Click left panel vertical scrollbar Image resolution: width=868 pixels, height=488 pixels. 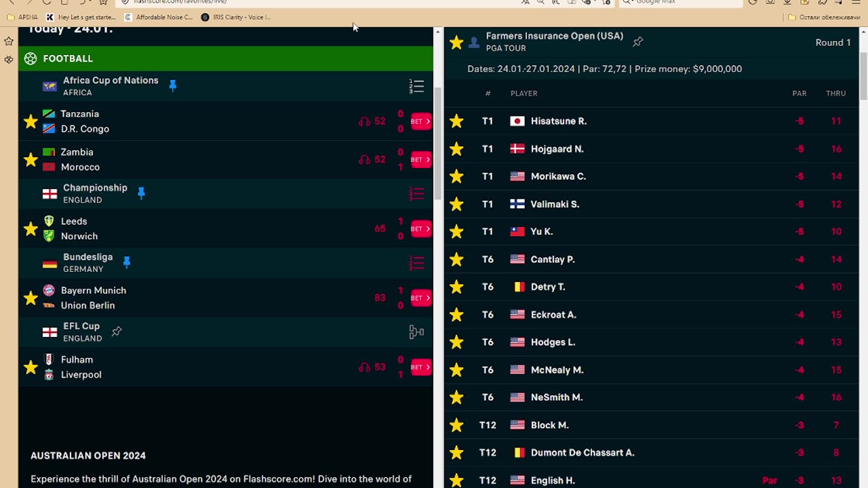click(x=438, y=144)
